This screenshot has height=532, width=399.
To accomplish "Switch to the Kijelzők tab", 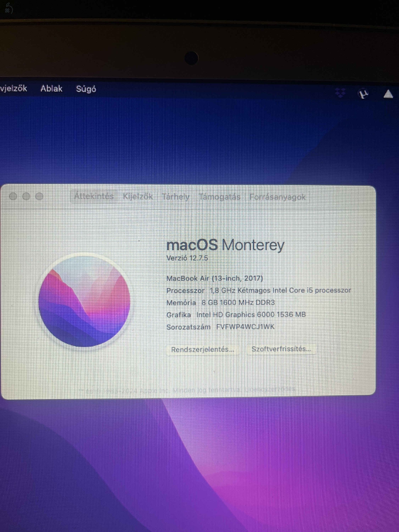I will (x=138, y=196).
